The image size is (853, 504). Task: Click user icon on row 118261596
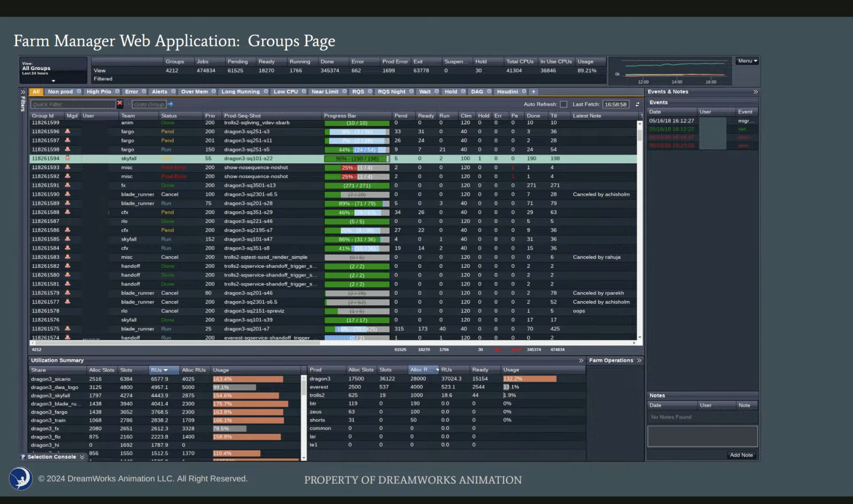[x=68, y=131]
